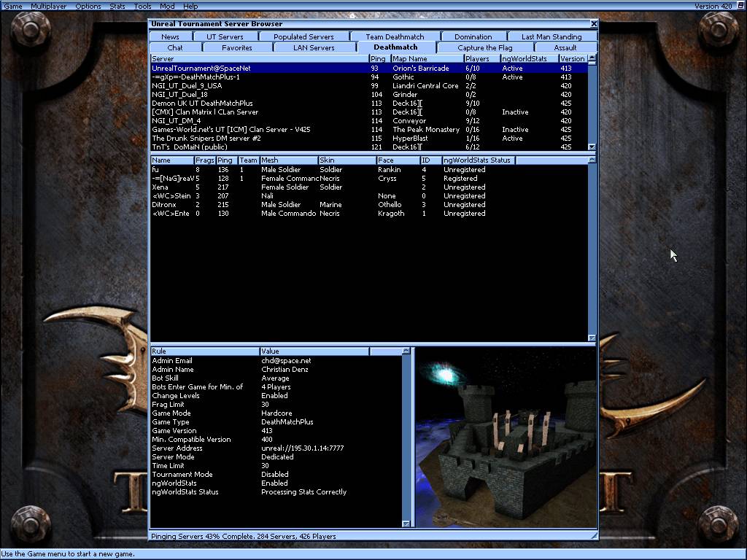Open the Multiplayer menu
This screenshot has width=747, height=560.
click(x=49, y=6)
